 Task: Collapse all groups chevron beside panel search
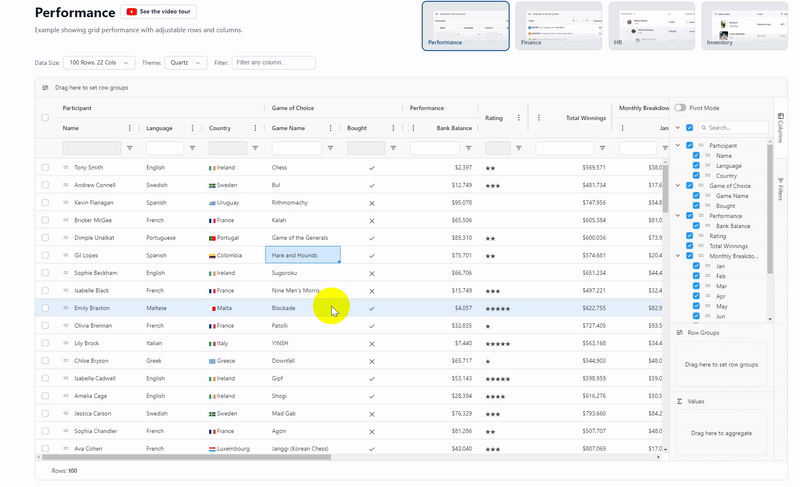coord(678,127)
